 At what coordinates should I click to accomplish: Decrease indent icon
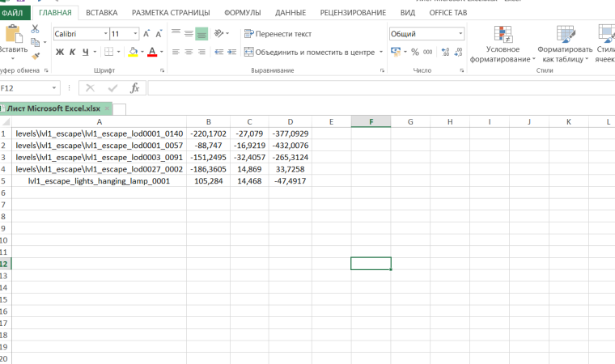point(218,52)
